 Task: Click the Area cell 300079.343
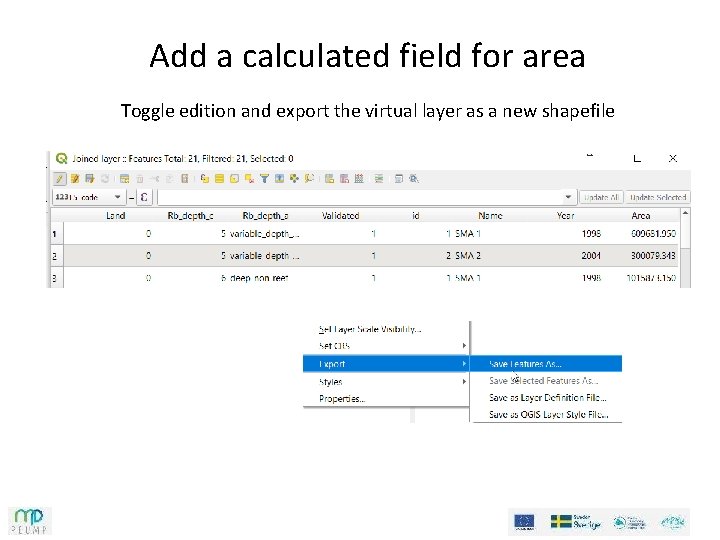(x=653, y=256)
